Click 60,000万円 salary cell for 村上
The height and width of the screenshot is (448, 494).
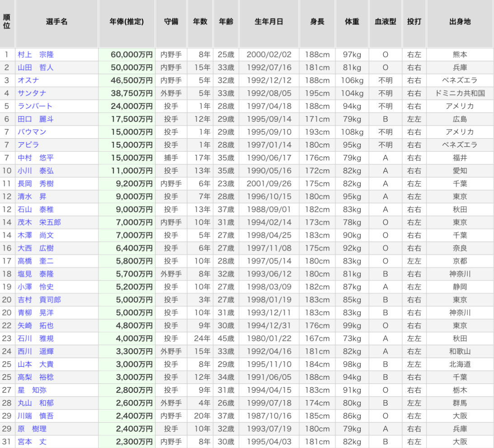[132, 55]
